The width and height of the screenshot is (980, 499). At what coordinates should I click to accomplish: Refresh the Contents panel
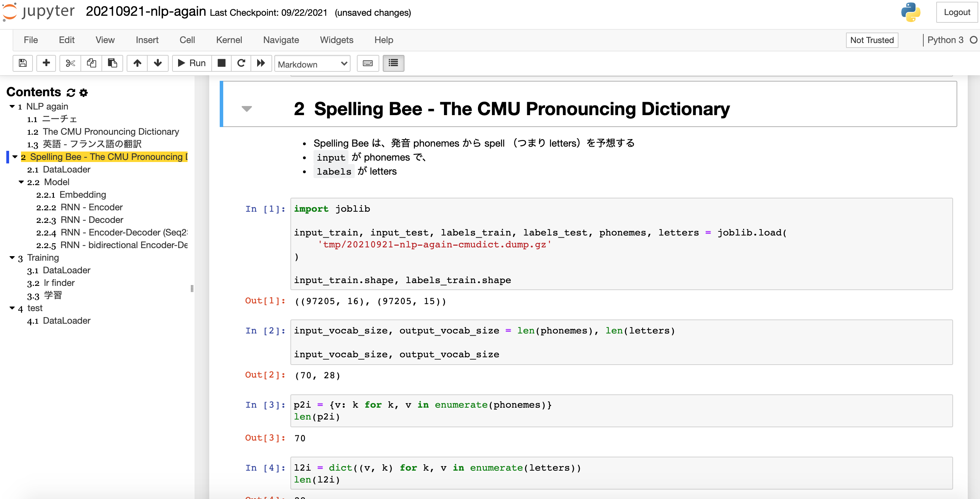71,92
